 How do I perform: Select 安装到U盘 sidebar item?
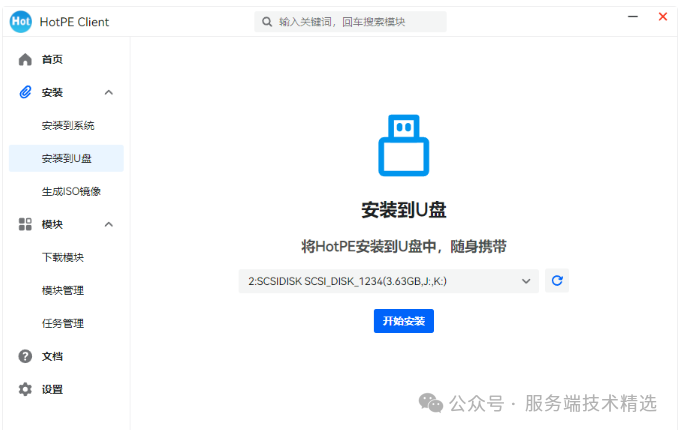click(66, 158)
